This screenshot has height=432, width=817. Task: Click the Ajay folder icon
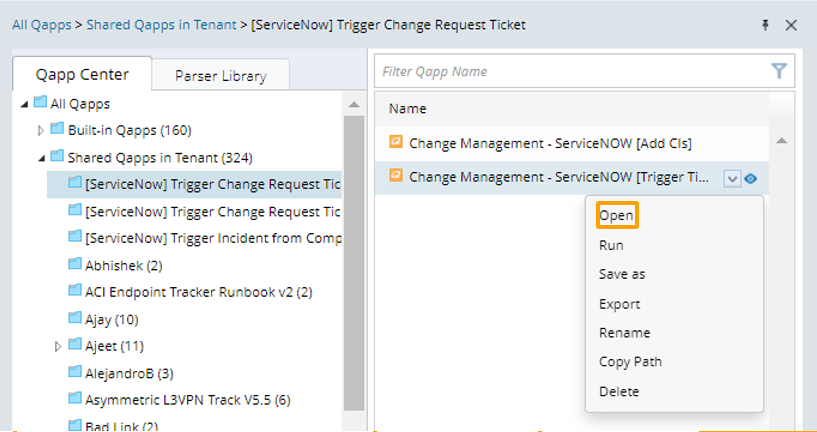74,318
